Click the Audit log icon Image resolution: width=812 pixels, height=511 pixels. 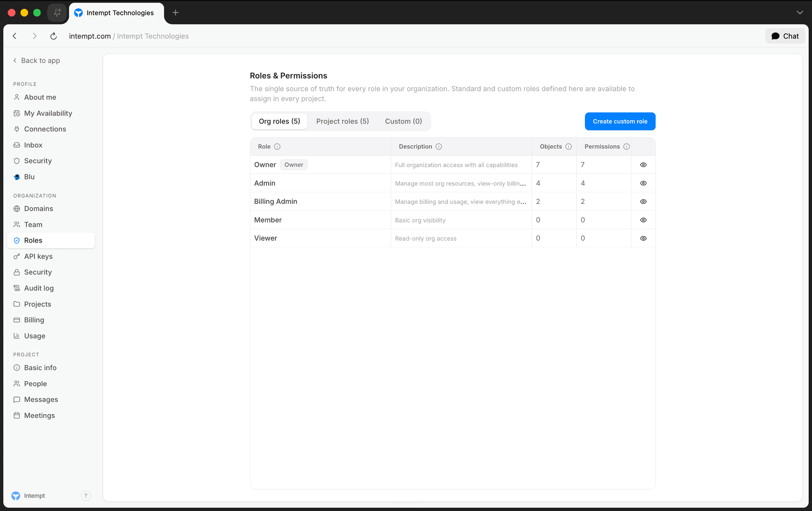click(x=17, y=288)
